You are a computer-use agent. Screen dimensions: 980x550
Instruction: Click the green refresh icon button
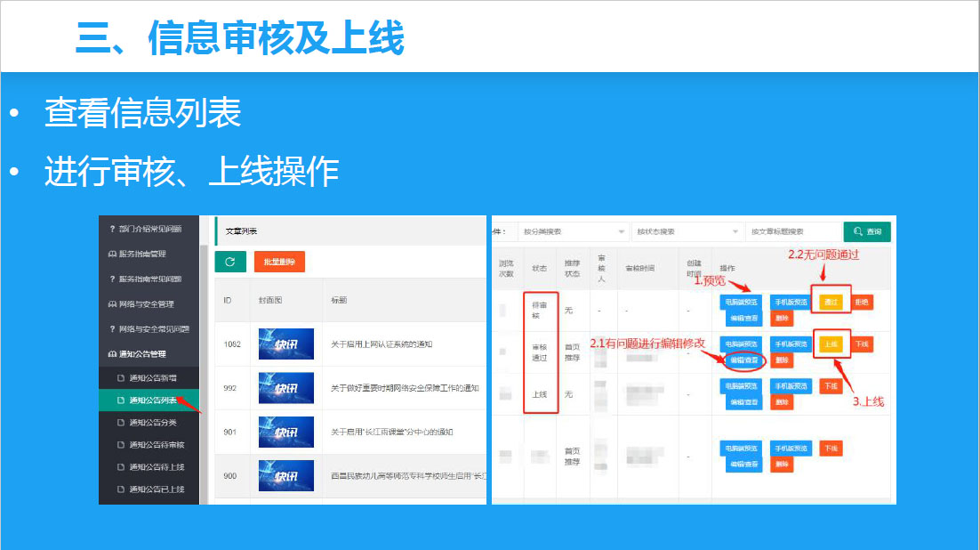coord(230,262)
